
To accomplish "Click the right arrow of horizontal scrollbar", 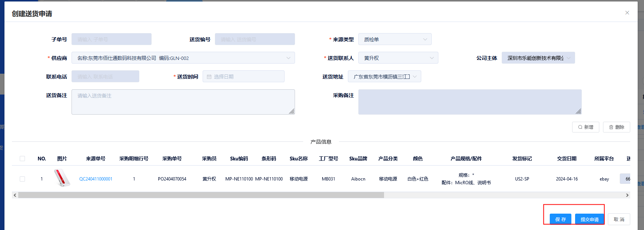I will [627, 195].
